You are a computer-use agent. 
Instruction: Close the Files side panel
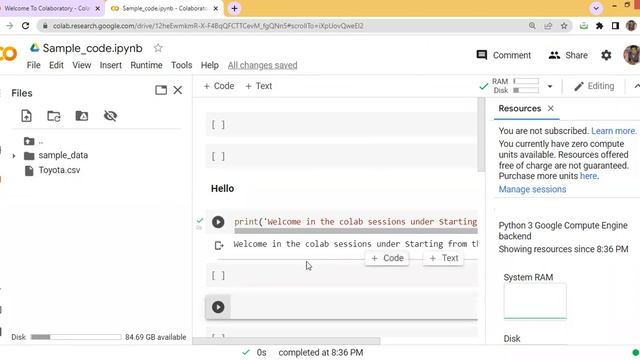(x=178, y=90)
